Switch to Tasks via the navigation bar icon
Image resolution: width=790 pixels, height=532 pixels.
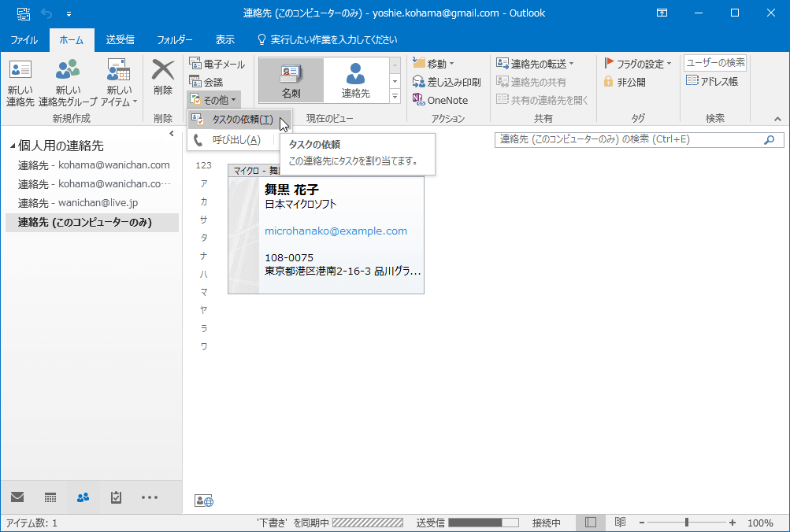[115, 497]
